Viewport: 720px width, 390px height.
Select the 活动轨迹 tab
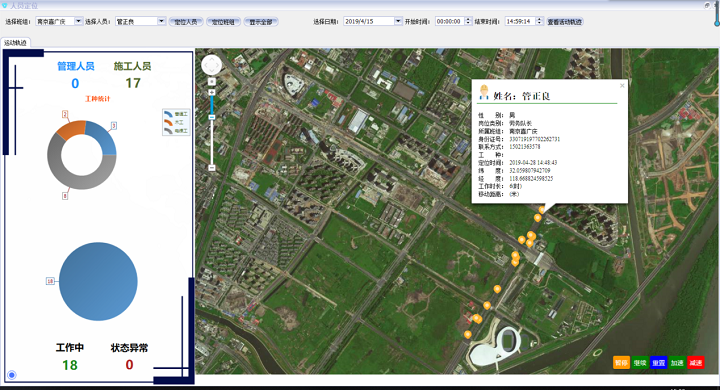pos(15,43)
